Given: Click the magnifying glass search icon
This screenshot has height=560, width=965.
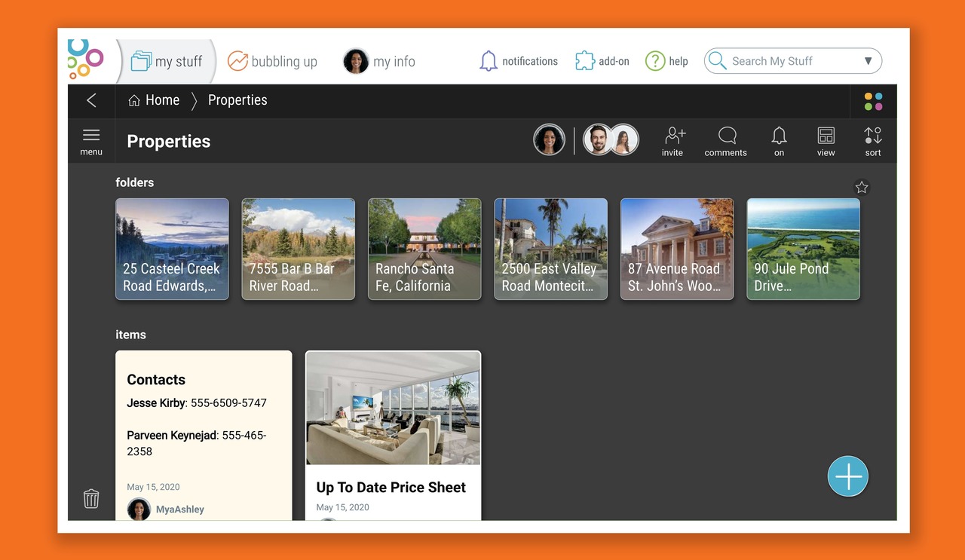Looking at the screenshot, I should 718,61.
